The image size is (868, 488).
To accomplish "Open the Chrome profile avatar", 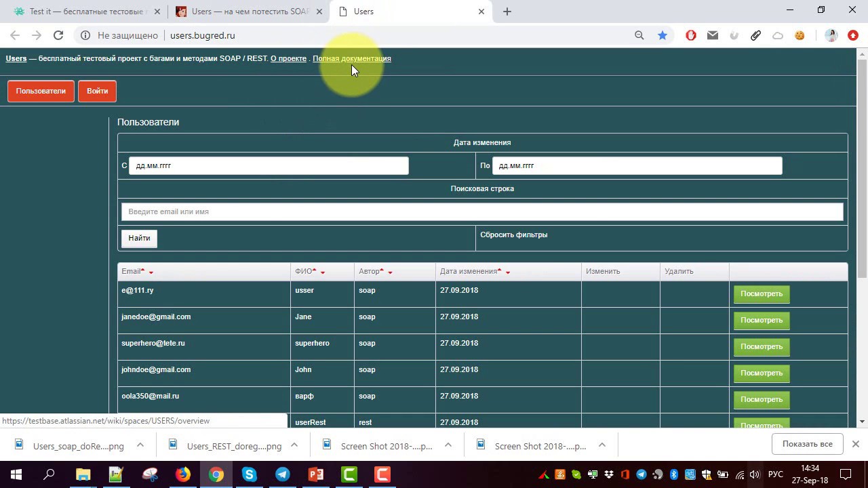I will tap(831, 35).
